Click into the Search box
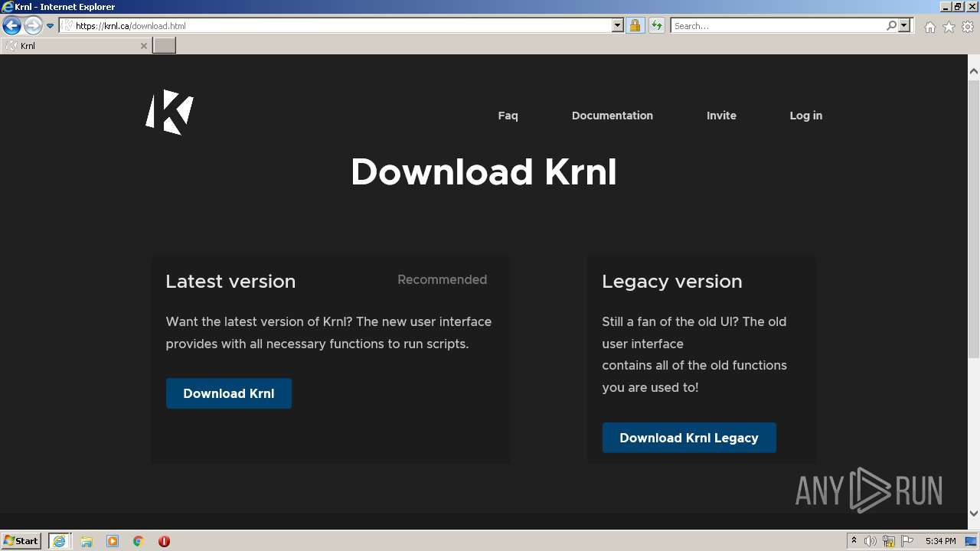 778,25
